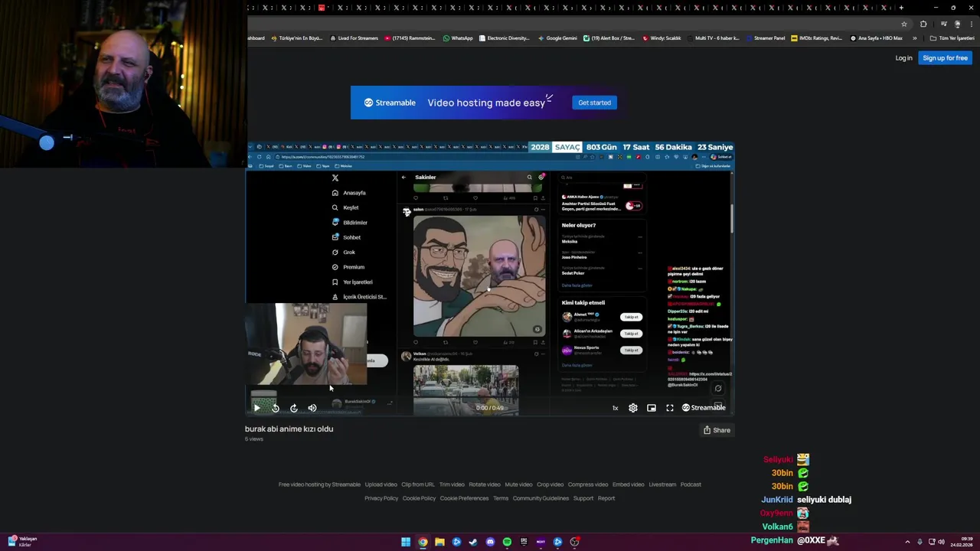Open Mute video footer link
Viewport: 980px width, 551px height.
pos(518,484)
